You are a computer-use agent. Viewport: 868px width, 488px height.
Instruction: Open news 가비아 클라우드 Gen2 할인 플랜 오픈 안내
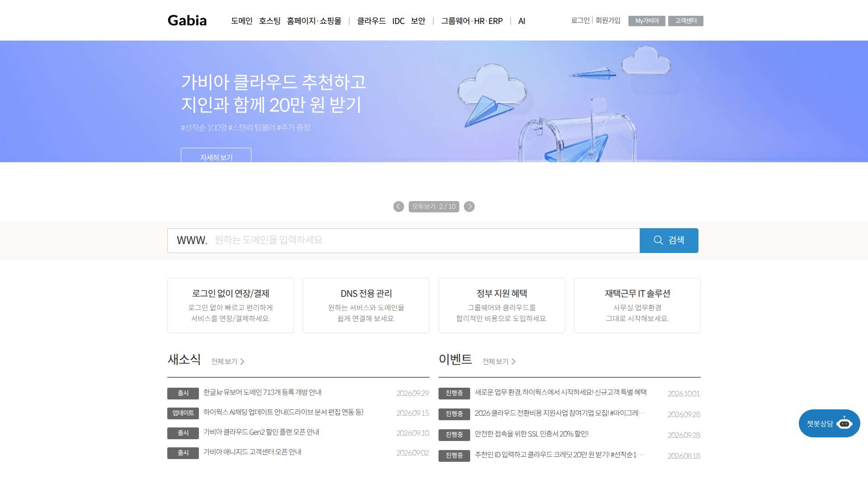261,432
